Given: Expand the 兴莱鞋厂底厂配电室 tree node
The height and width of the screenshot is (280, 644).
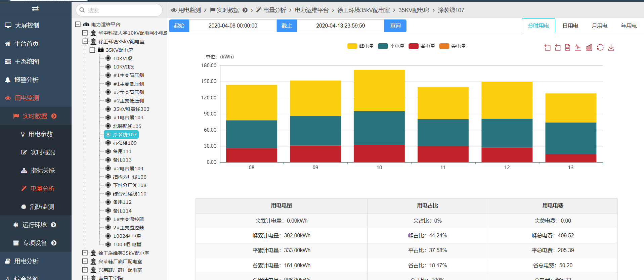Looking at the screenshot, I should click(x=85, y=261).
